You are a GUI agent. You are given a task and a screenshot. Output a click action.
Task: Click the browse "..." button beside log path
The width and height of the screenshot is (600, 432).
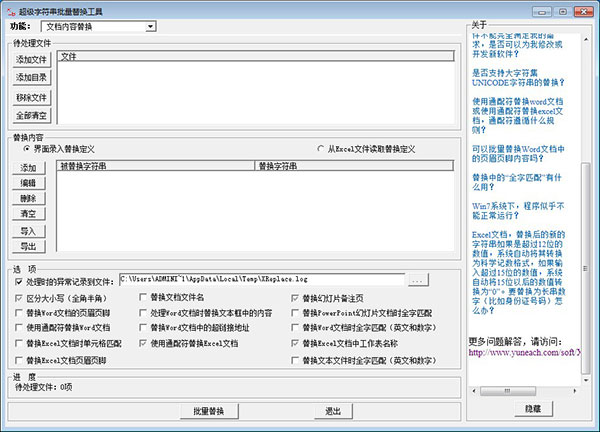pyautogui.click(x=418, y=280)
